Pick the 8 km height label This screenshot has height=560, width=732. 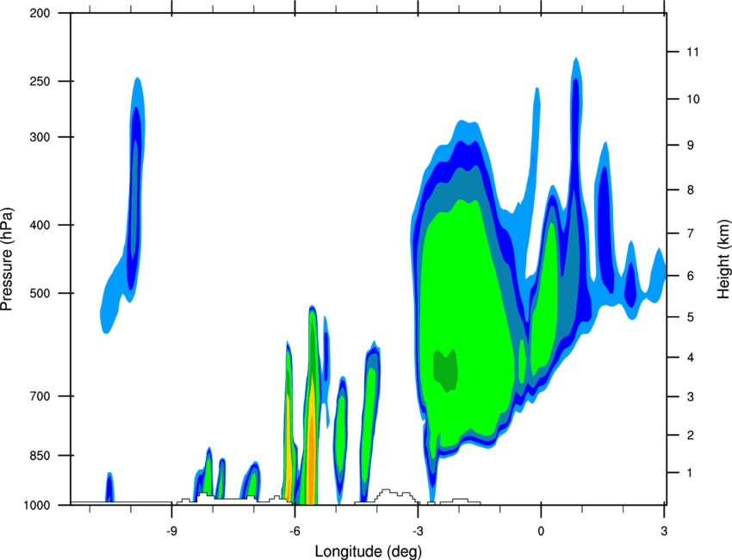point(691,190)
